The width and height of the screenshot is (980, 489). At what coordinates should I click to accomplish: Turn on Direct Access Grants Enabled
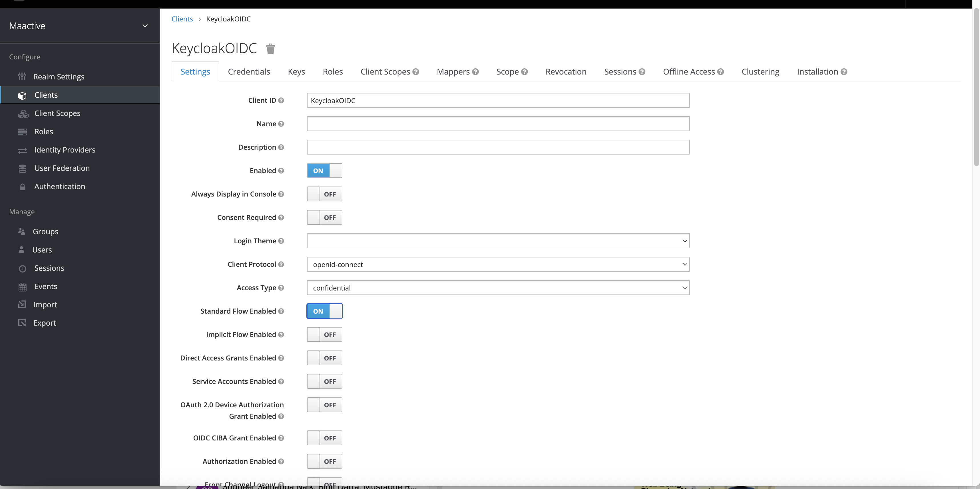[324, 358]
